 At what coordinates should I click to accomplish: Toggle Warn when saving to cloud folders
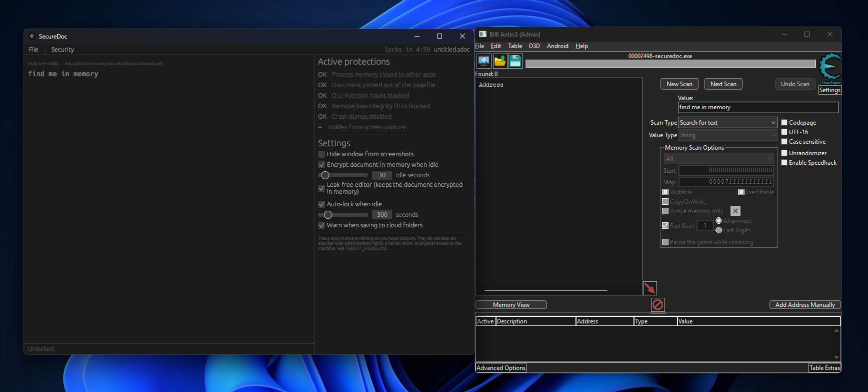point(321,225)
